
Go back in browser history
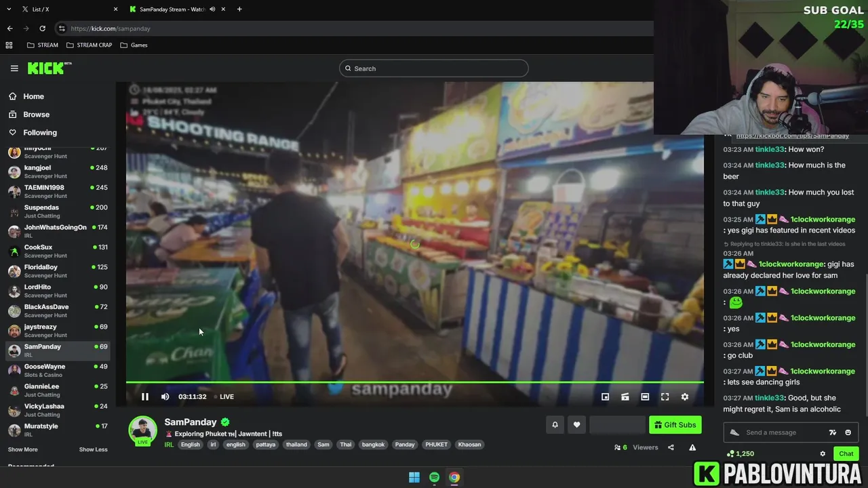(9, 28)
